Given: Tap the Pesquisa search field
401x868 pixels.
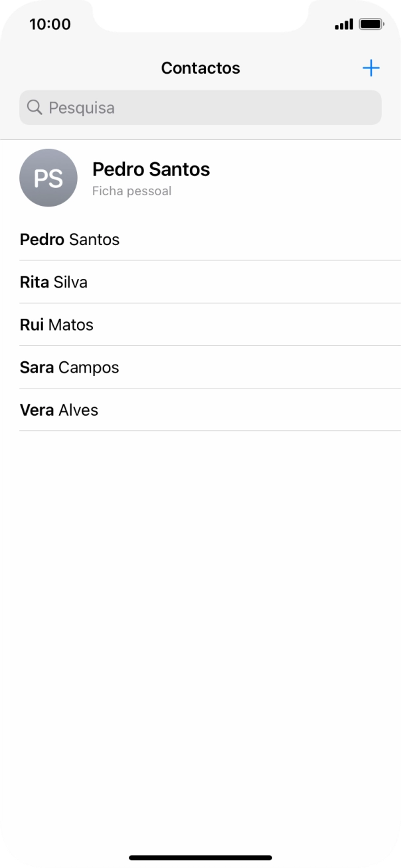Looking at the screenshot, I should (199, 107).
